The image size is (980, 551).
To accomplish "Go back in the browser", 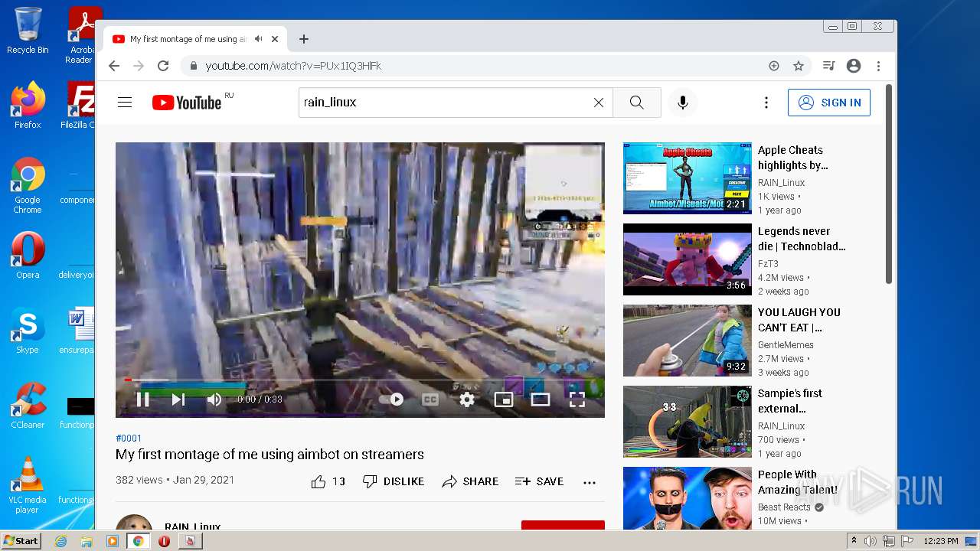I will 114,66.
